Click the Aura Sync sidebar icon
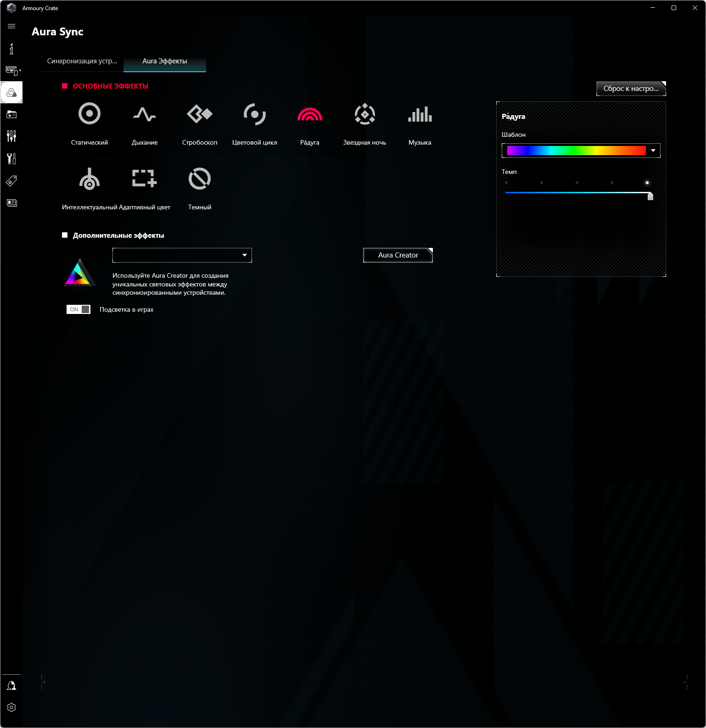This screenshot has height=728, width=706. coord(11,92)
